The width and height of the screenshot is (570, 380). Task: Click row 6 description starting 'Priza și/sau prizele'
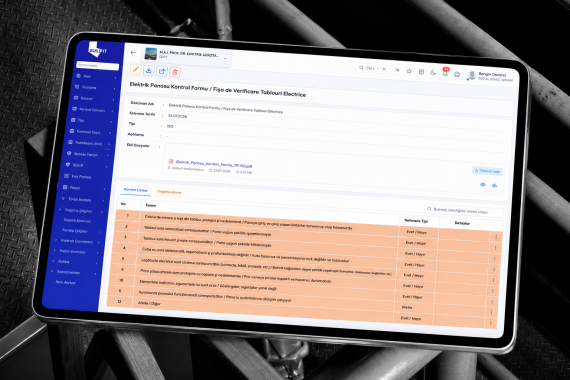pos(236,276)
